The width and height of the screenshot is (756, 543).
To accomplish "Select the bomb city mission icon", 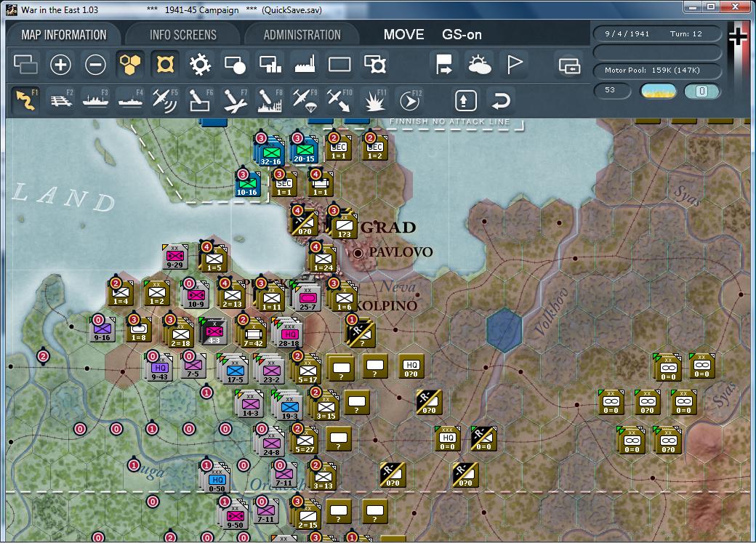I will pyautogui.click(x=270, y=100).
